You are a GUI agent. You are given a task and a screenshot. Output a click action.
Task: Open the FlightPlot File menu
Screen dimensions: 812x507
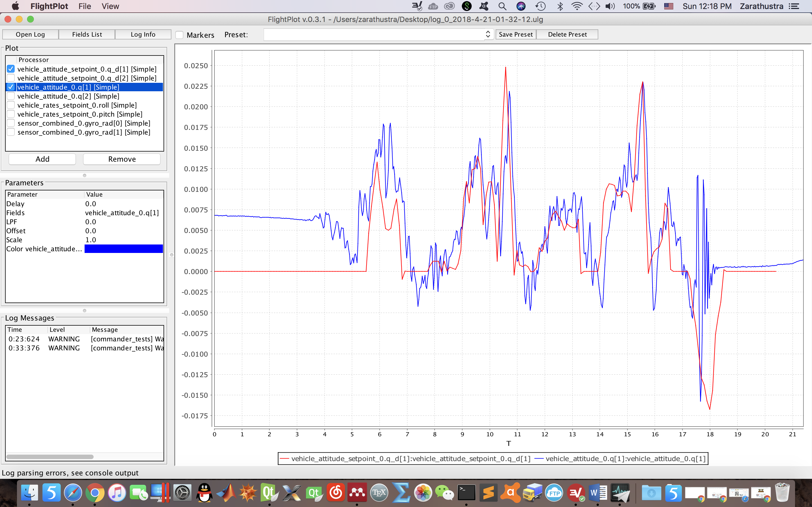tap(85, 6)
